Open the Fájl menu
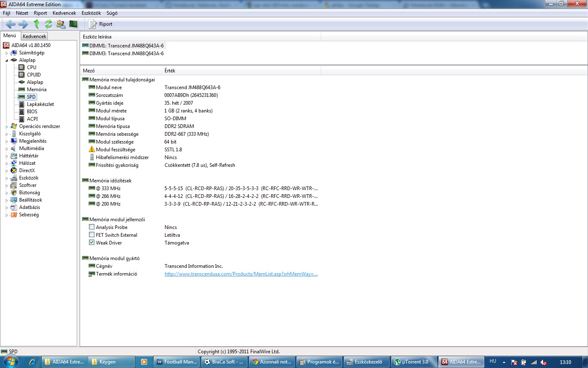Screen dimensions: 588x368 (7, 13)
